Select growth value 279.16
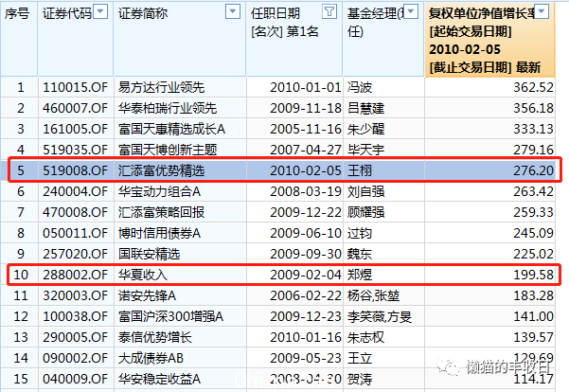 click(x=533, y=150)
